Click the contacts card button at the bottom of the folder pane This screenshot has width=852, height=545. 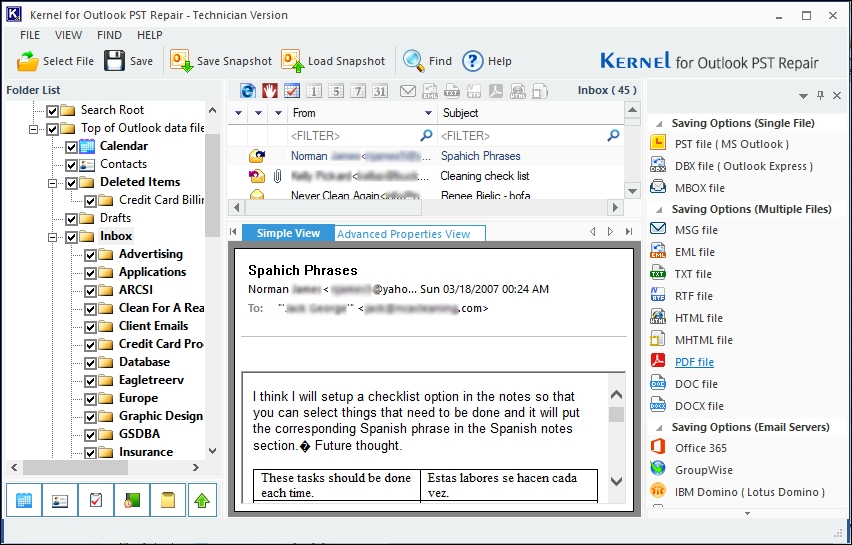(x=60, y=500)
